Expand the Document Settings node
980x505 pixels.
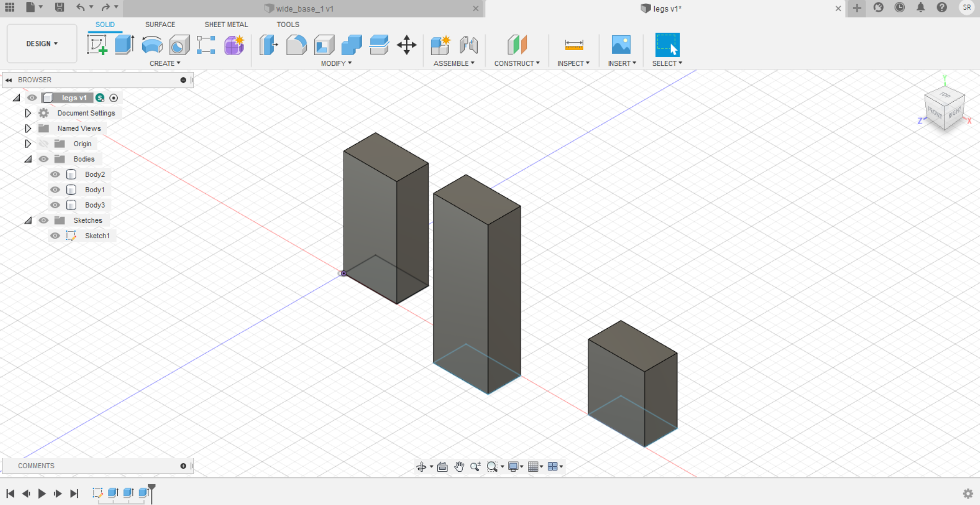(28, 113)
